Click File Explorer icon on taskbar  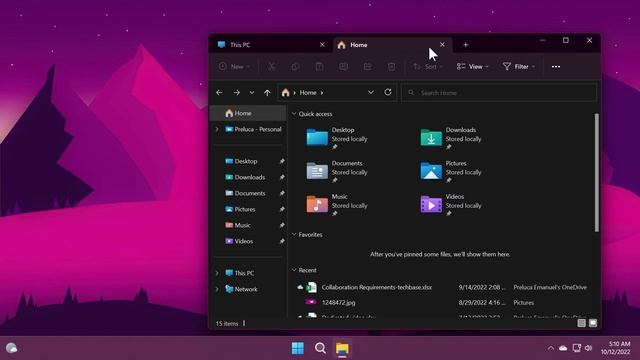point(342,348)
